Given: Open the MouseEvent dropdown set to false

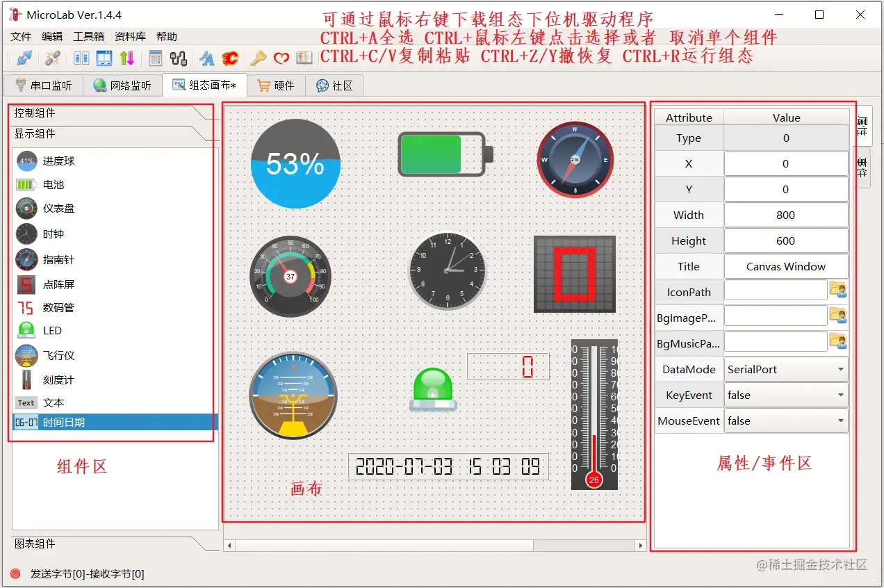Looking at the screenshot, I should (786, 420).
